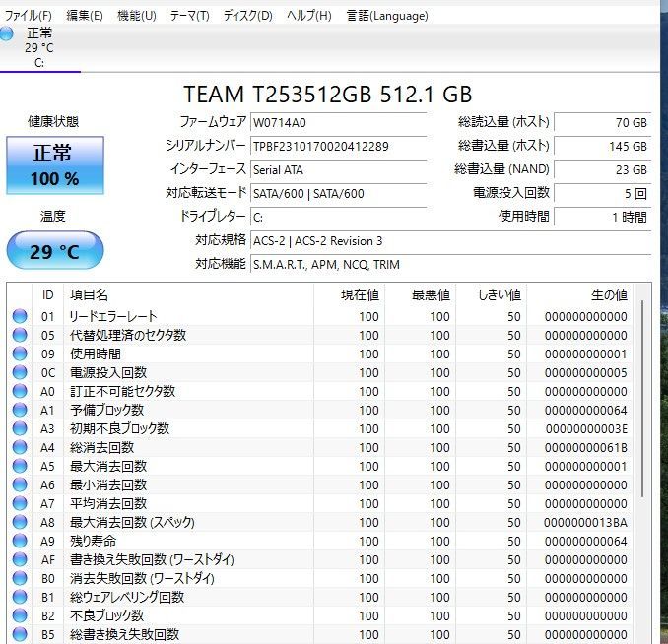Click the interface field Serial ATA
Viewport: 668px width, 644px height.
pyautogui.click(x=339, y=170)
